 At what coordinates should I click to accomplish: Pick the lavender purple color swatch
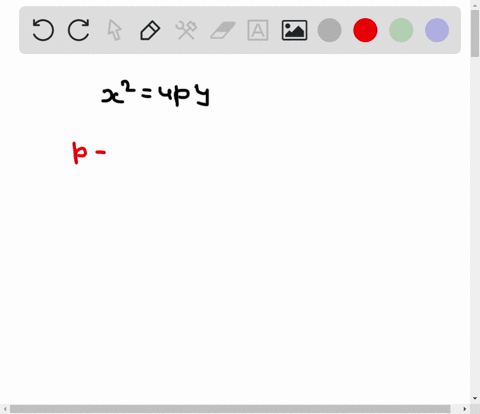click(437, 30)
